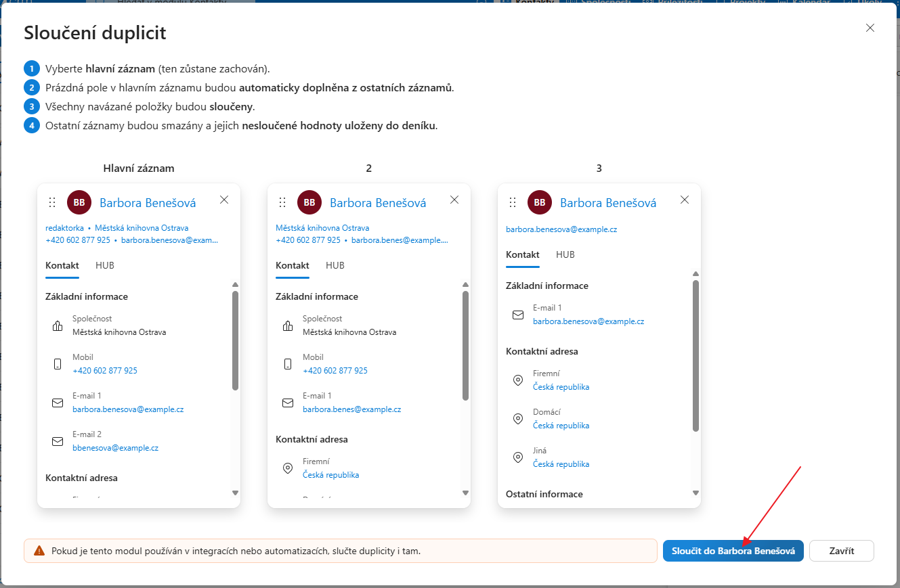
Task: Click redaktorka link in main record header
Action: point(64,228)
